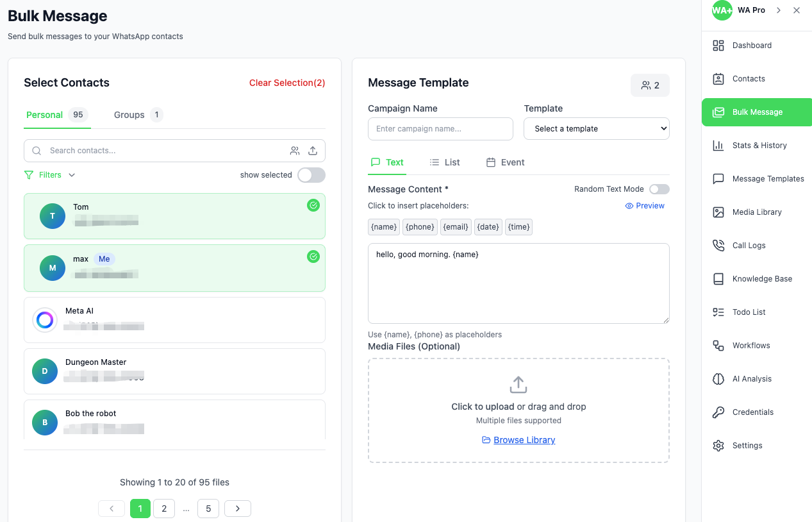
Task: Expand WA Pro sidebar chevron
Action: point(779,10)
